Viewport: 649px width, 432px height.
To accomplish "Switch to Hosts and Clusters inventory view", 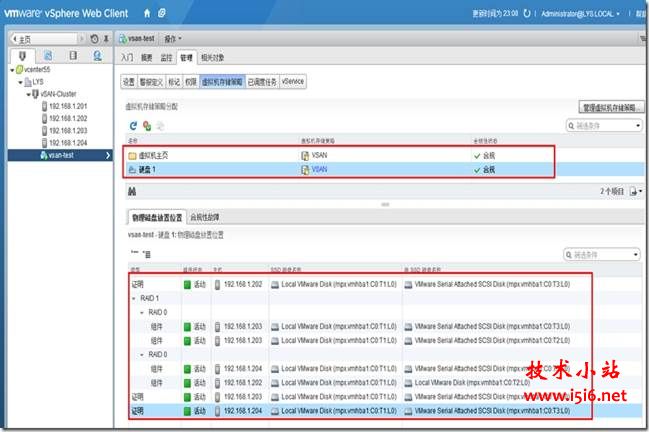I will click(22, 55).
